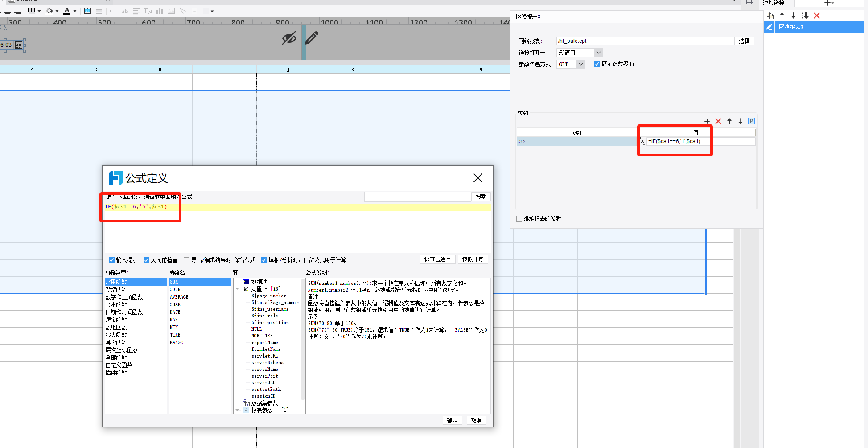The height and width of the screenshot is (448, 868).
Task: Click the sort links icon with dots and arrow
Action: click(805, 16)
